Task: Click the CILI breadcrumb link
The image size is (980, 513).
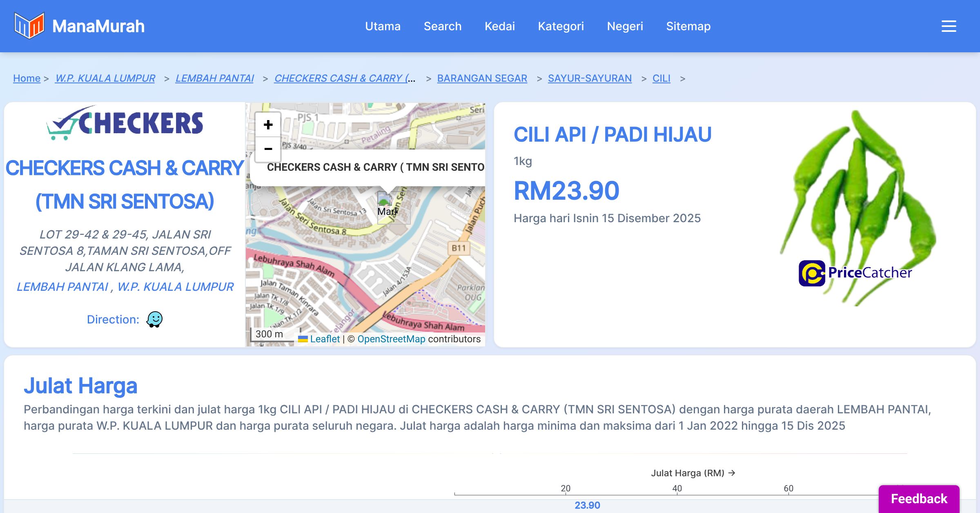Action: [661, 78]
